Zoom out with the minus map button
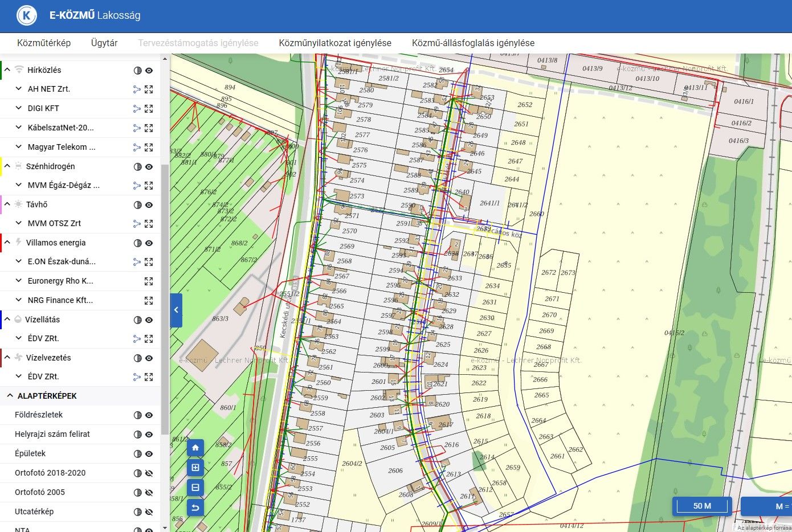 195,488
